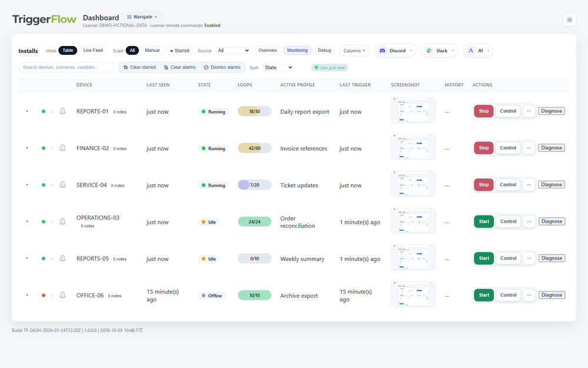Stop the FINANCE-02 device
This screenshot has width=588, height=368.
(484, 148)
